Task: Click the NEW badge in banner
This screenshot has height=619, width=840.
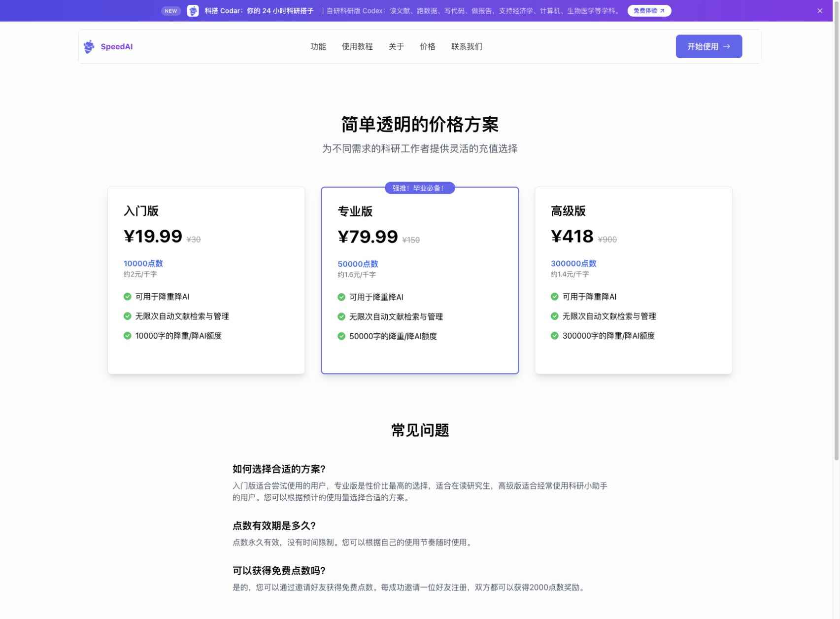Action: pyautogui.click(x=171, y=11)
